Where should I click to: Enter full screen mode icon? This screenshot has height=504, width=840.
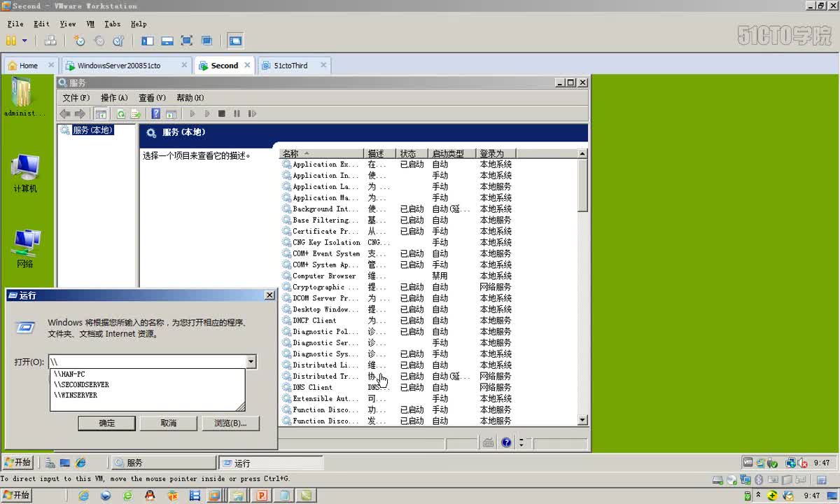[187, 41]
